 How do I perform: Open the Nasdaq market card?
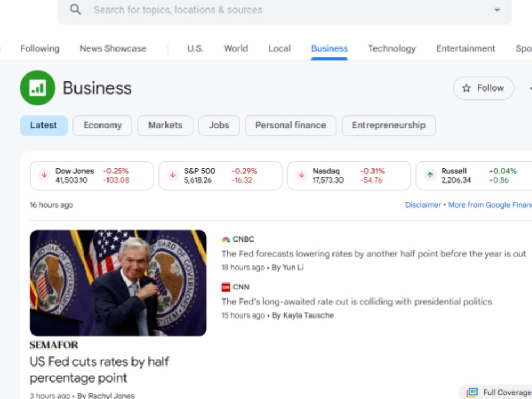349,176
